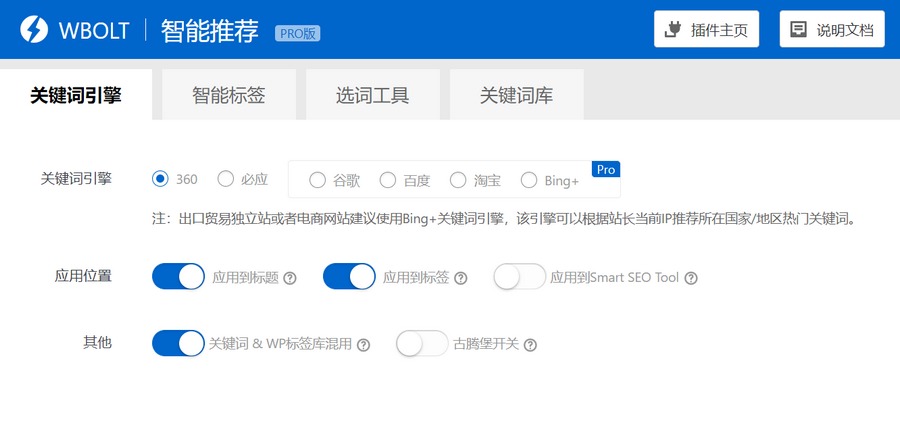This screenshot has height=424, width=900.
Task: Open the 插件主页 button
Action: click(707, 29)
